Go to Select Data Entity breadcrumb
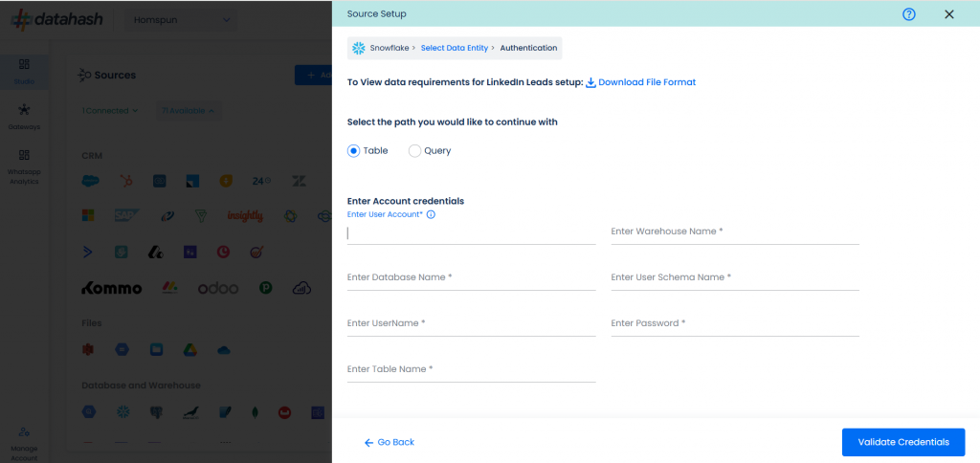980x463 pixels. point(455,48)
